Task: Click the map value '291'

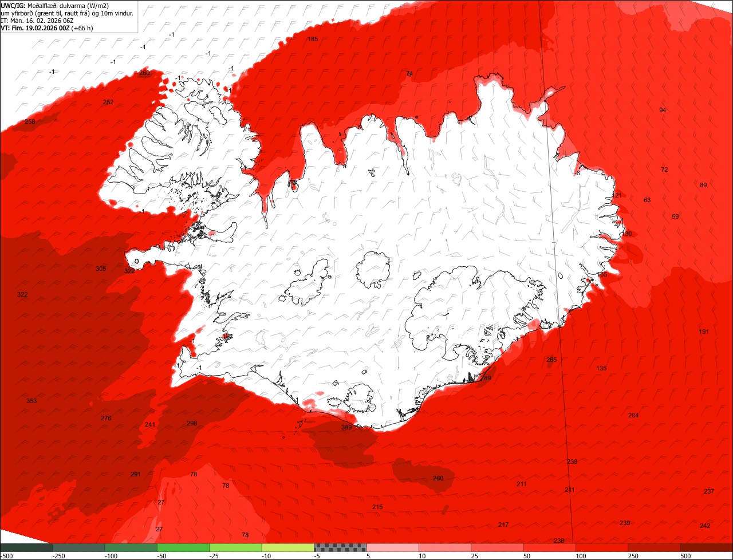Action: [136, 474]
